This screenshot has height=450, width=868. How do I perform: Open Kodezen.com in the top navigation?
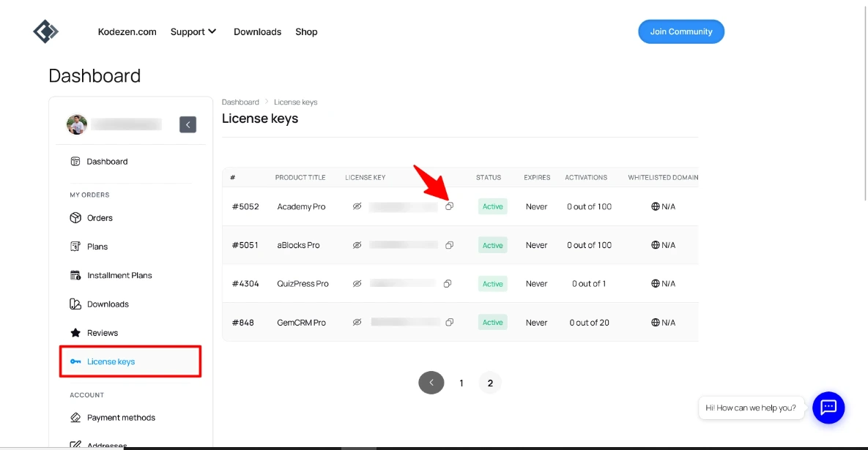coord(127,32)
